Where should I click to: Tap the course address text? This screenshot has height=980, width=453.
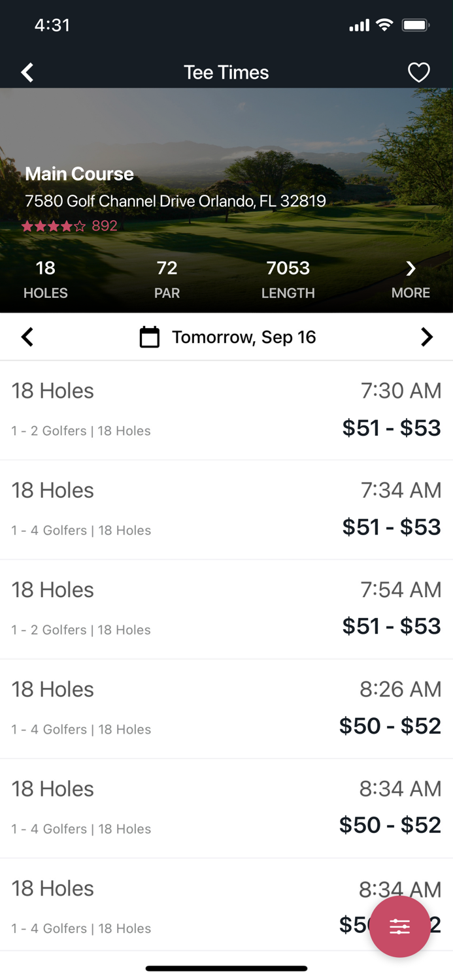(175, 201)
